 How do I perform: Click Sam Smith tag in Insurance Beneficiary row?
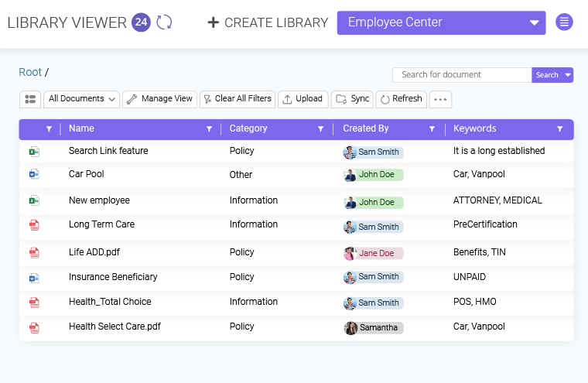pyautogui.click(x=374, y=277)
